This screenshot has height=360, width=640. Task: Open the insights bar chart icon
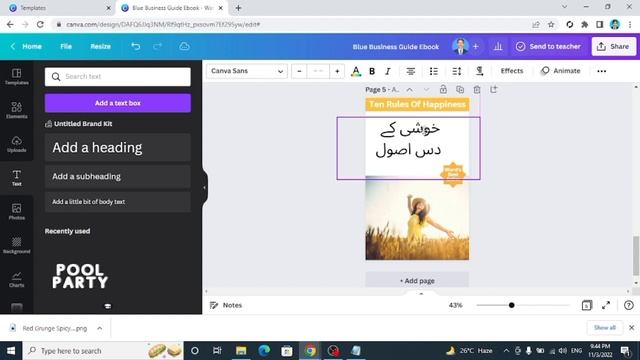click(498, 47)
